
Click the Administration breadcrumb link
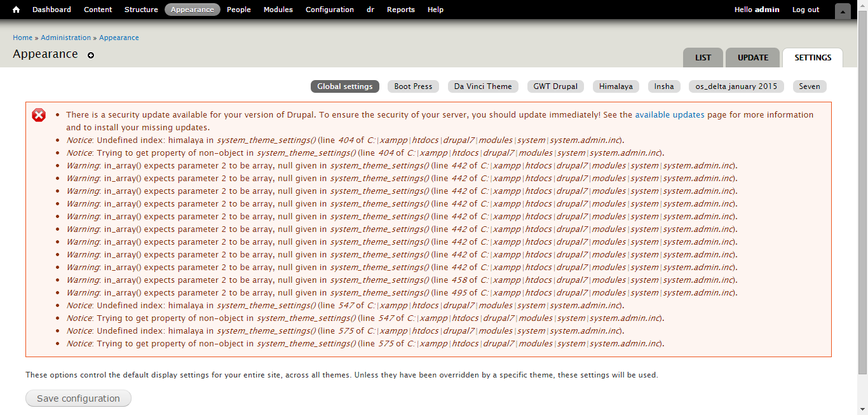tap(66, 37)
